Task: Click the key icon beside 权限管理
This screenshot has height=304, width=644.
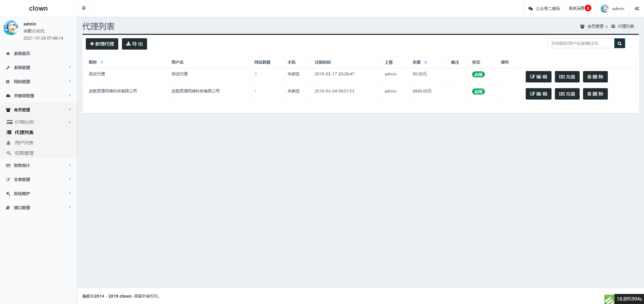Action: point(9,153)
